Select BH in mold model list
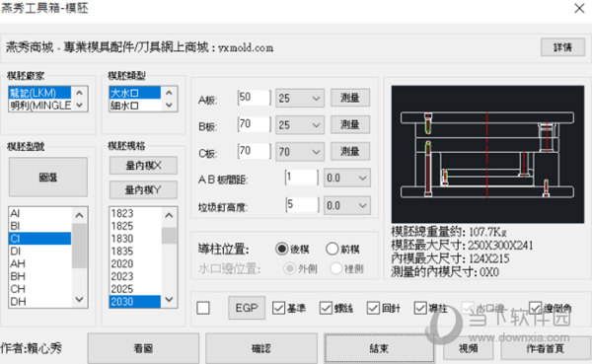Screen dimensions: 592x364 (x=39, y=276)
